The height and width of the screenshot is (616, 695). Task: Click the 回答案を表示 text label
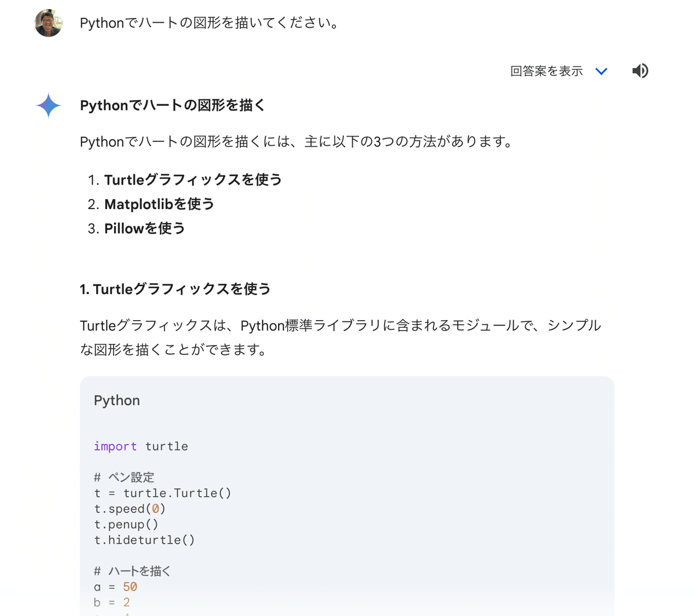pyautogui.click(x=546, y=71)
